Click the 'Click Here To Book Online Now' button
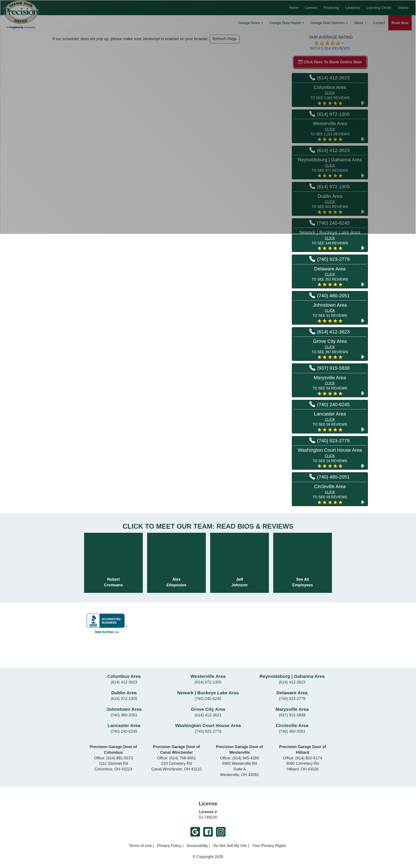This screenshot has width=416, height=868. point(330,62)
